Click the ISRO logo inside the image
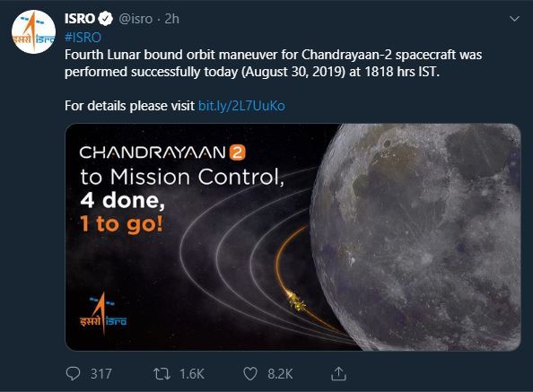The height and width of the screenshot is (392, 533). (103, 313)
